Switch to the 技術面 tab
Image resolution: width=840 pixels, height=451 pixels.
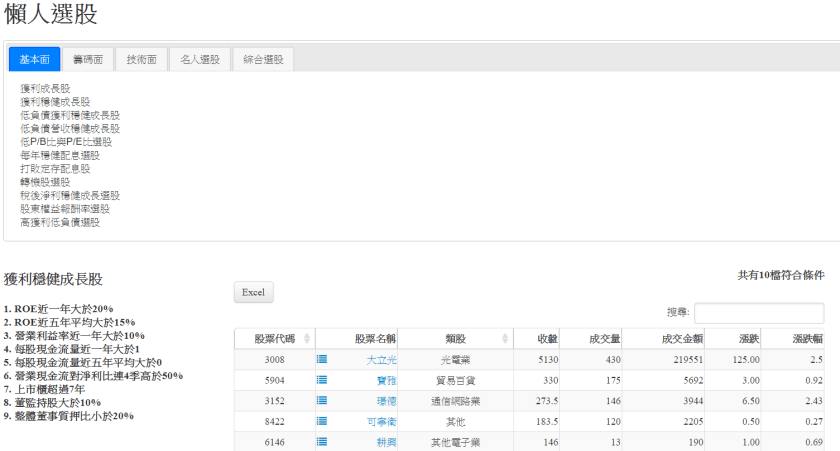[x=141, y=59]
